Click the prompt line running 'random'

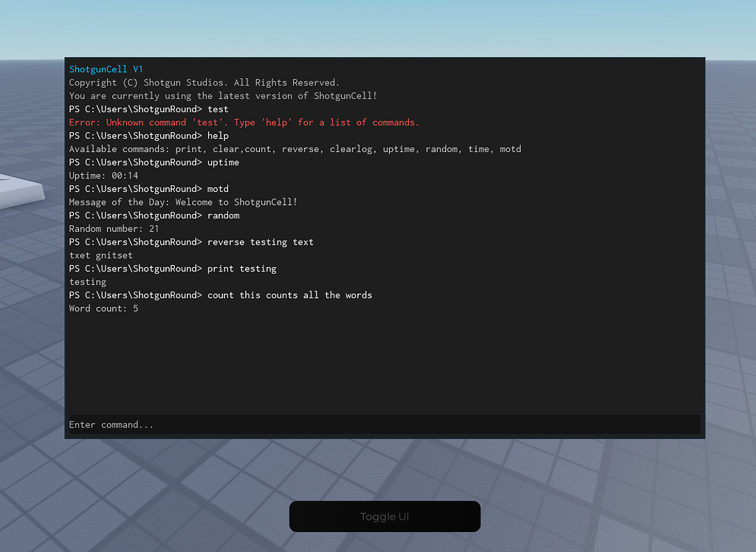pos(154,215)
